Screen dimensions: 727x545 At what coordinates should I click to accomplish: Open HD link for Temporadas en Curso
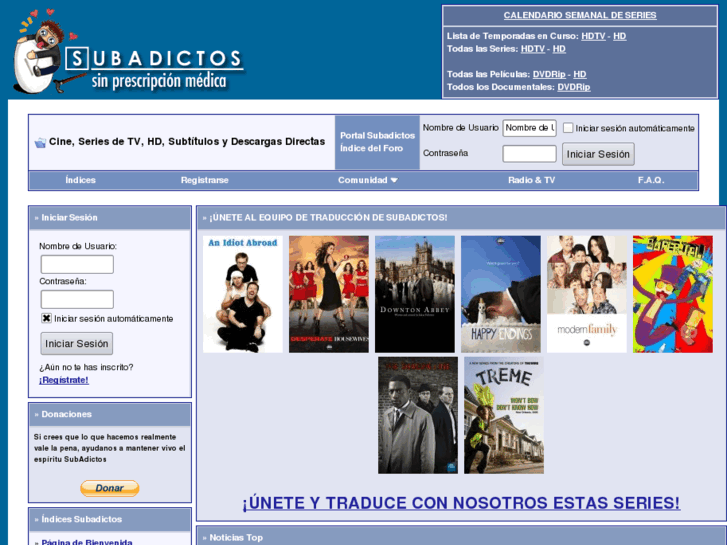click(619, 36)
